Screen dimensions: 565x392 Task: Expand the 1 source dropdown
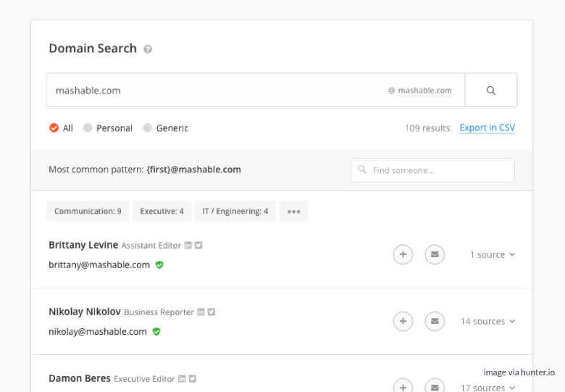[493, 255]
